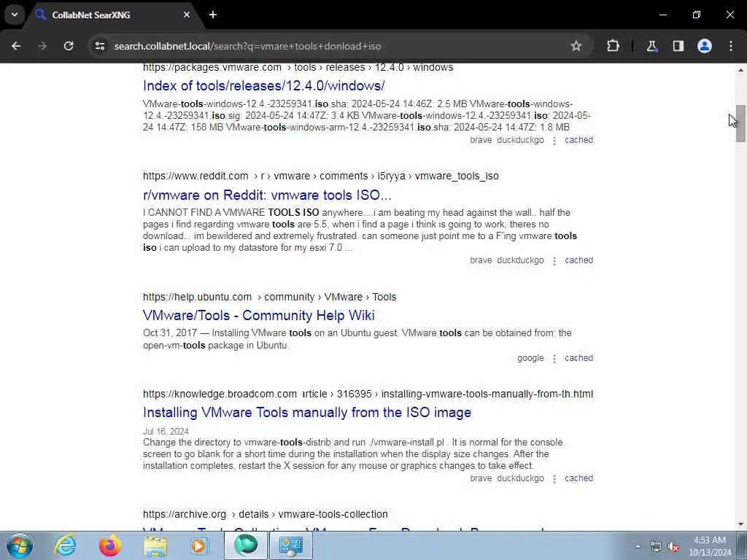Open Installing VMware Tools manually result

click(x=307, y=413)
